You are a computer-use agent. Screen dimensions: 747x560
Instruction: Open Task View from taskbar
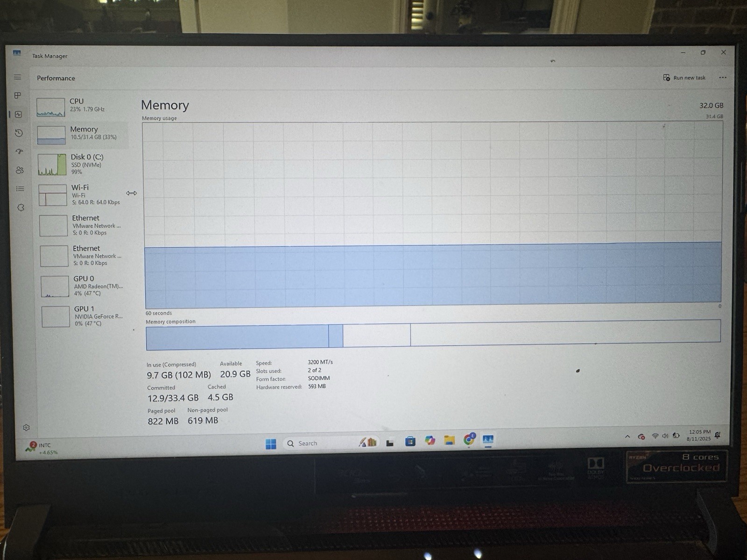coord(390,442)
